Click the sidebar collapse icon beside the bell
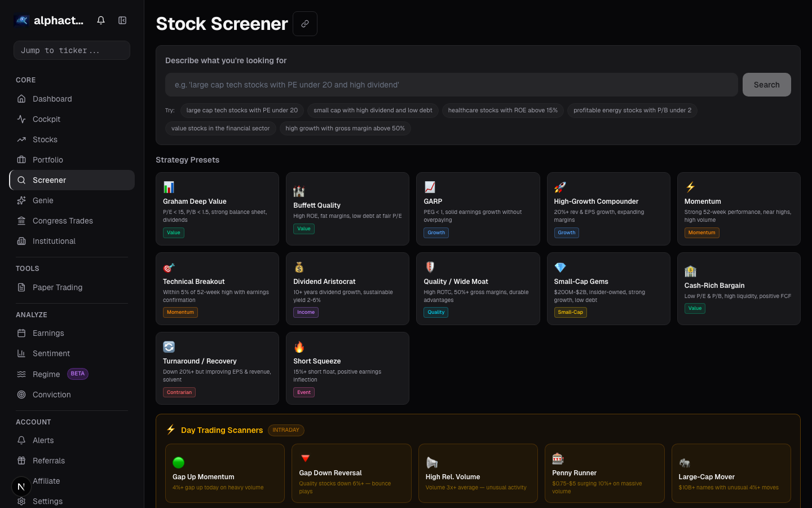This screenshot has height=508, width=812. [x=122, y=20]
